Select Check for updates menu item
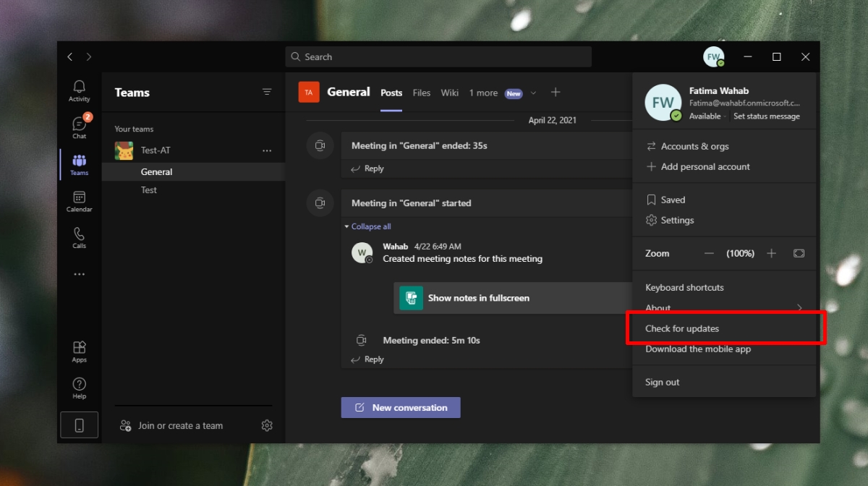The image size is (868, 486). [x=683, y=328]
